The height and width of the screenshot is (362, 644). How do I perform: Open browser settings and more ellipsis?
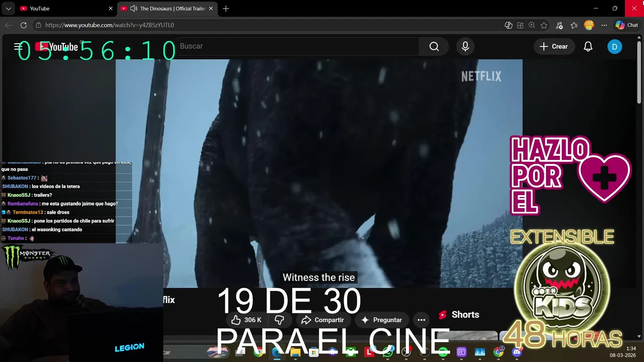[x=604, y=25]
